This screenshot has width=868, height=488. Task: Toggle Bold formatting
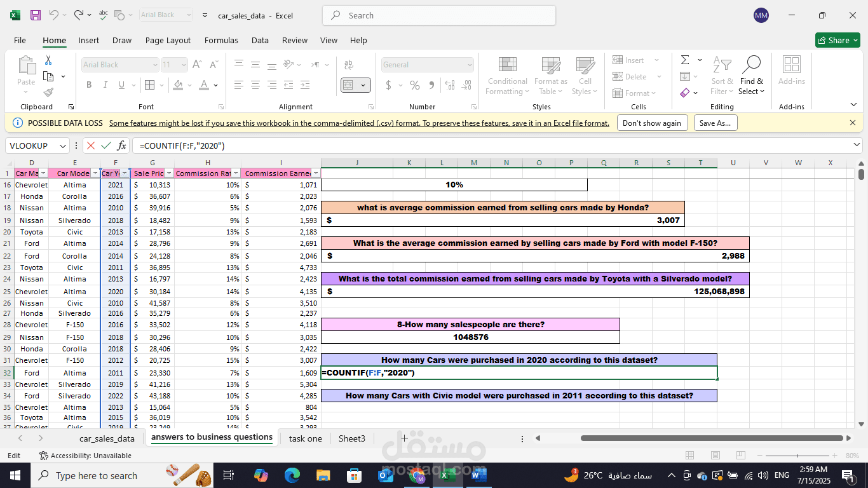tap(89, 85)
